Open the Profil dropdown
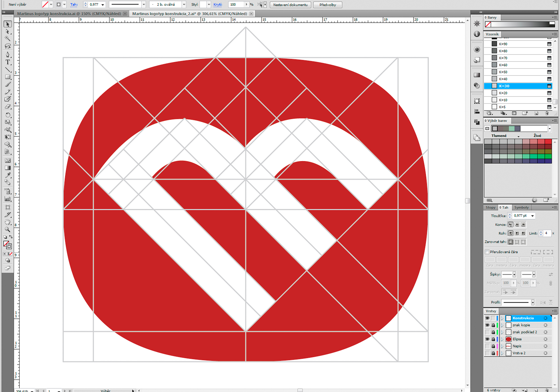This screenshot has height=392, width=560. [x=533, y=303]
